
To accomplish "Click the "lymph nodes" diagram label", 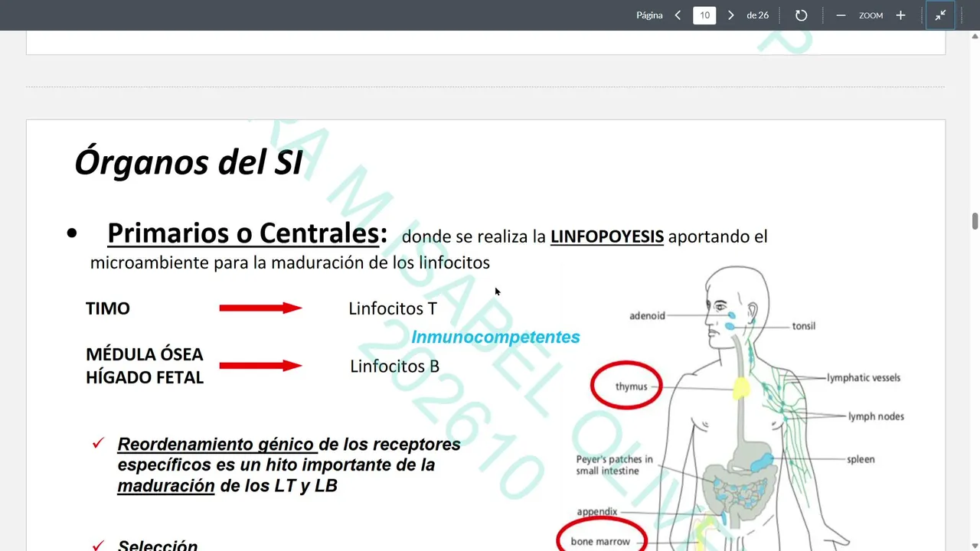I will tap(876, 416).
